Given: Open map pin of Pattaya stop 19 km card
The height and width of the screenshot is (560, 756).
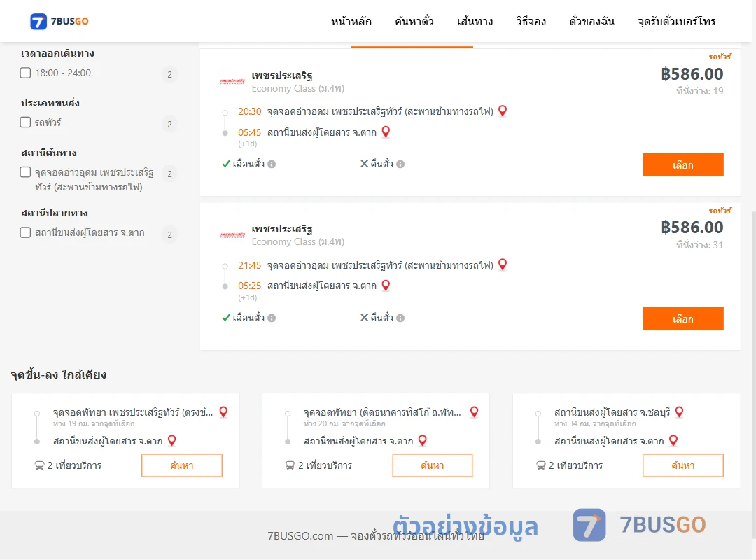Looking at the screenshot, I should point(223,412).
